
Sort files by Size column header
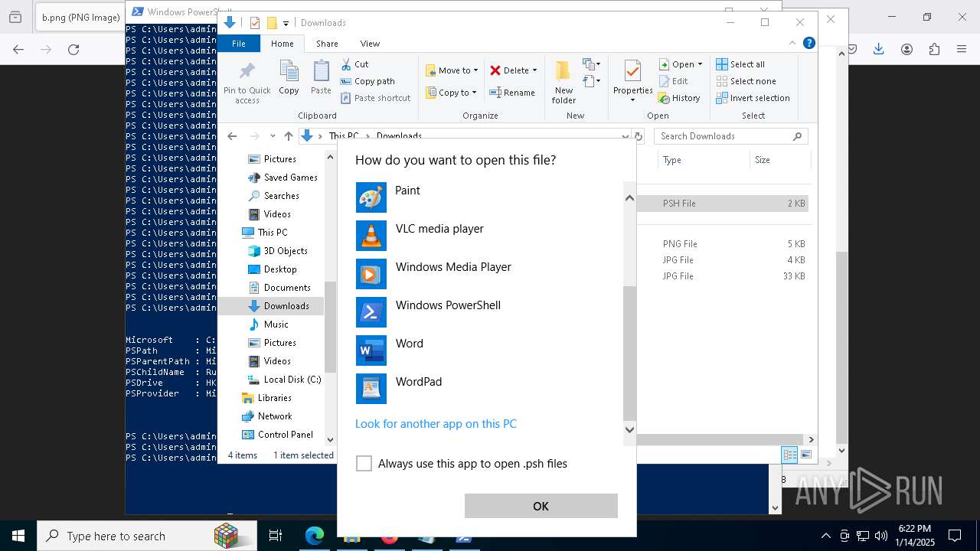[x=779, y=160]
